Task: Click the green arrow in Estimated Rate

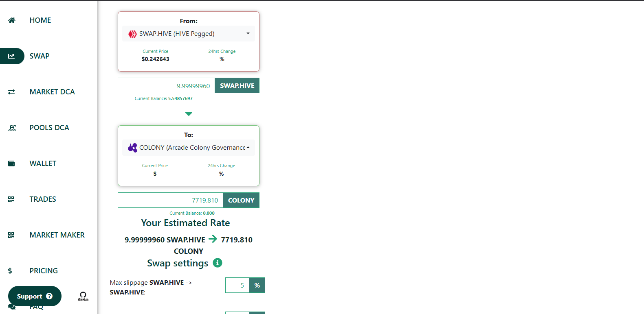Action: click(x=213, y=239)
